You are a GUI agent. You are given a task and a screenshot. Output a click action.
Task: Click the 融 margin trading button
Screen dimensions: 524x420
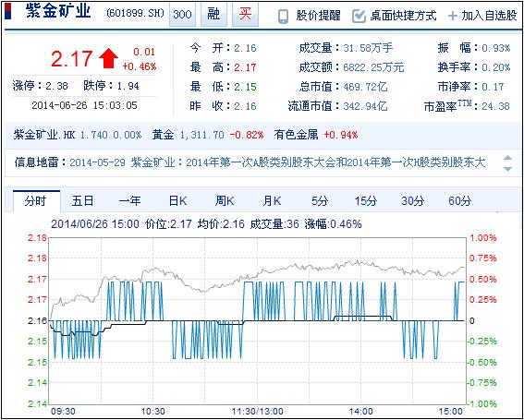click(x=213, y=15)
